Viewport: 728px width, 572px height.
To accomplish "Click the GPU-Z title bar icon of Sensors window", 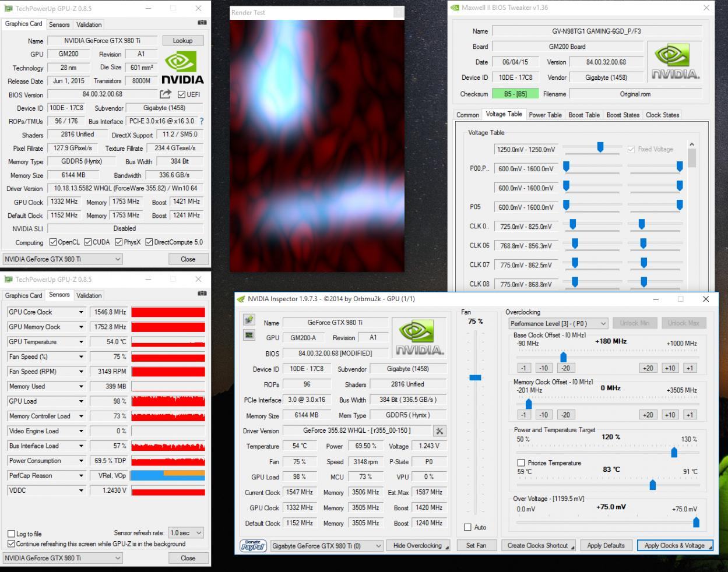I will point(8,280).
